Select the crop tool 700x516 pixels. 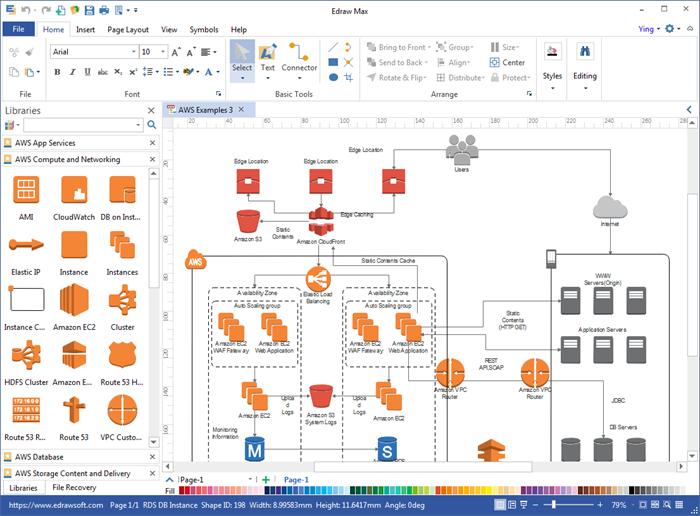(x=349, y=77)
